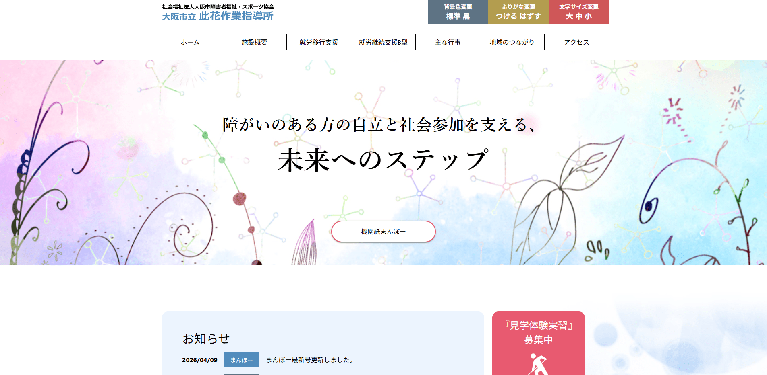Open the 就労移行支援 menu item
This screenshot has height=375, width=767.
(x=318, y=42)
